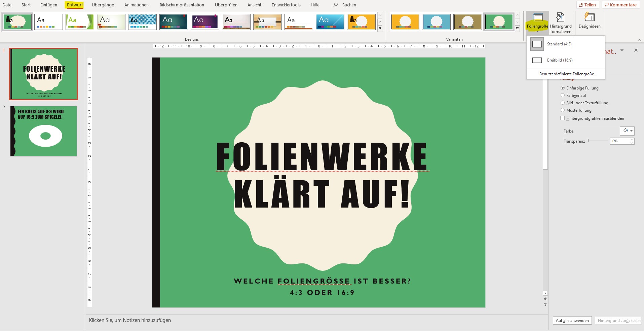Open Designideen in the ribbon

coord(589,21)
